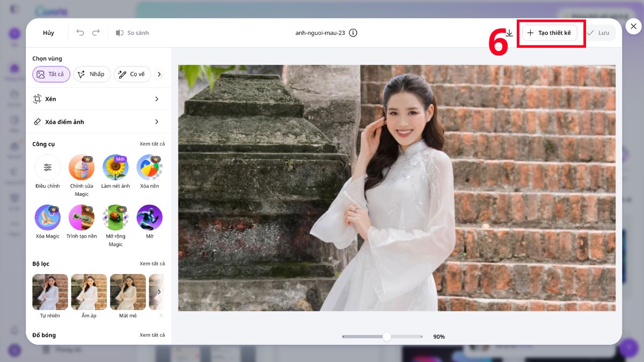This screenshot has width=644, height=362.
Task: Open Chỉnh sửa Magic tool
Action: pos(82,175)
